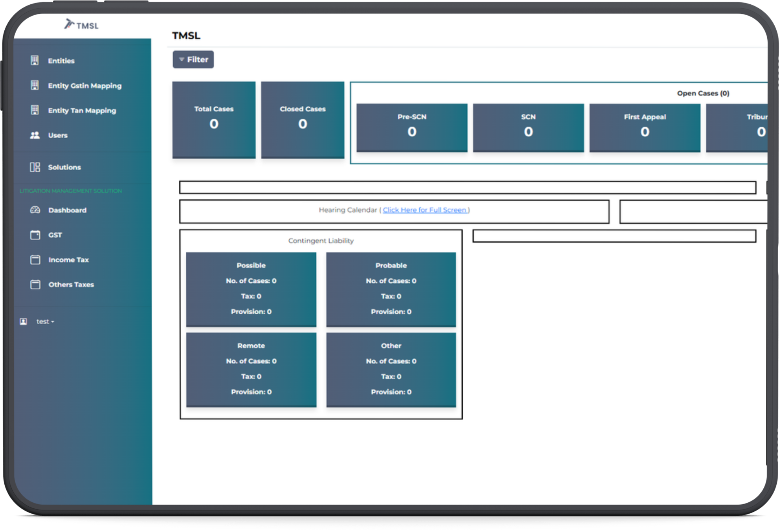Viewport: 780px width, 532px height.
Task: Select the Closed Cases card
Action: 302,120
